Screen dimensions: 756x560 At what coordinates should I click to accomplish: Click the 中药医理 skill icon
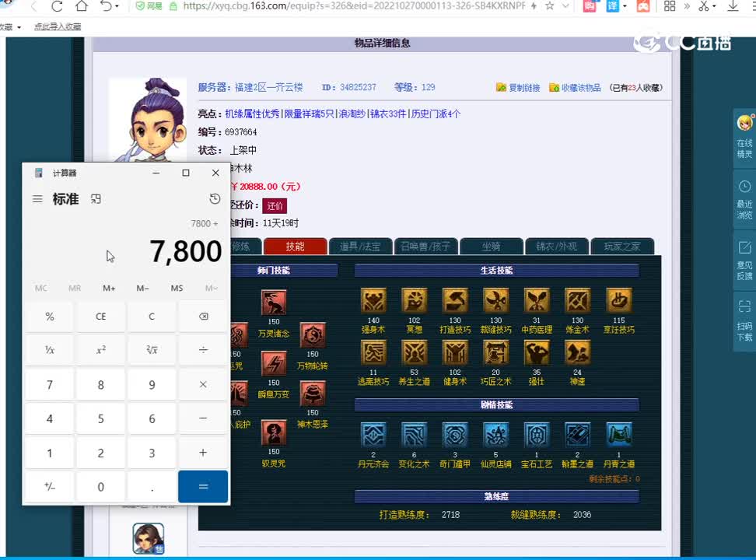point(537,301)
